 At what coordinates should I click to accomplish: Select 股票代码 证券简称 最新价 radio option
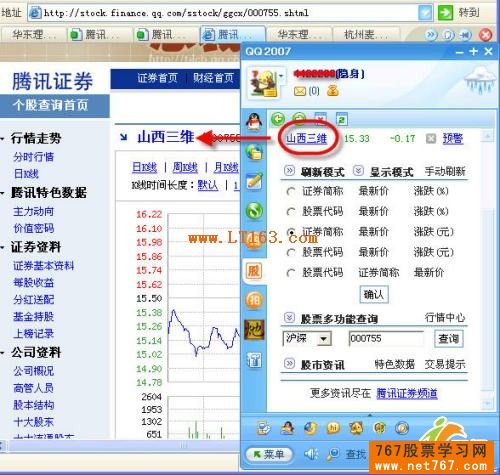tap(291, 273)
